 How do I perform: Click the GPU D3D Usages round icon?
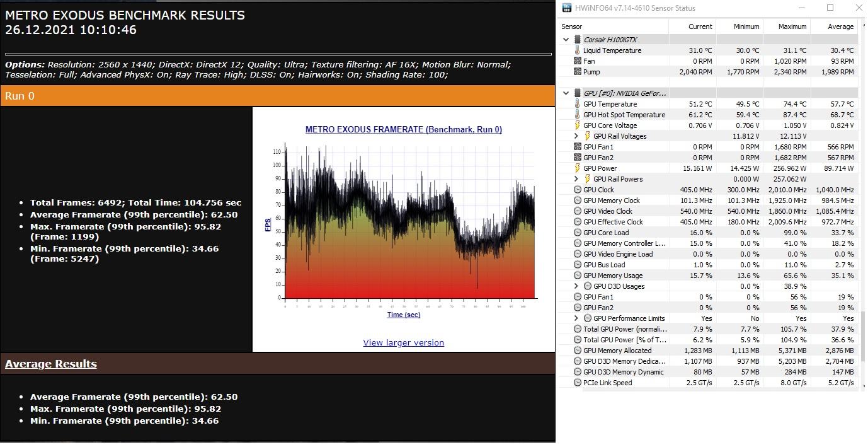point(588,286)
